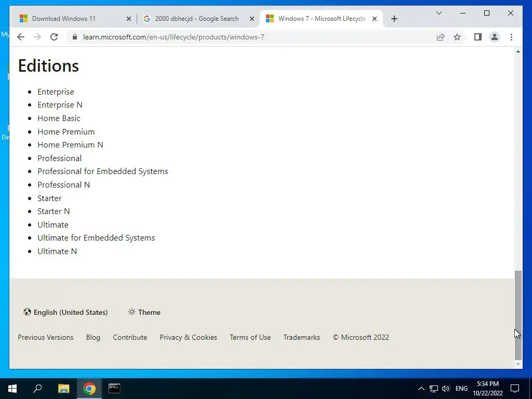532x399 pixels.
Task: Open the notification center icon
Action: pos(515,389)
